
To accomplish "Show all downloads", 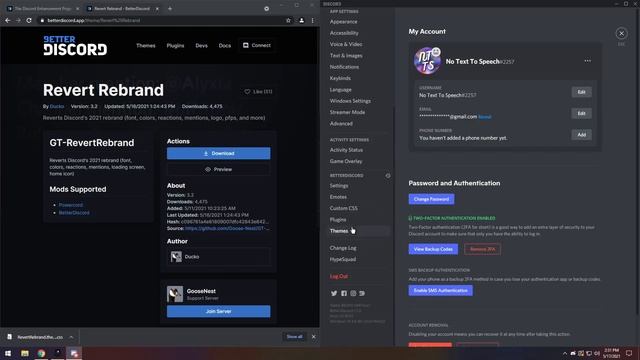I will click(x=294, y=337).
